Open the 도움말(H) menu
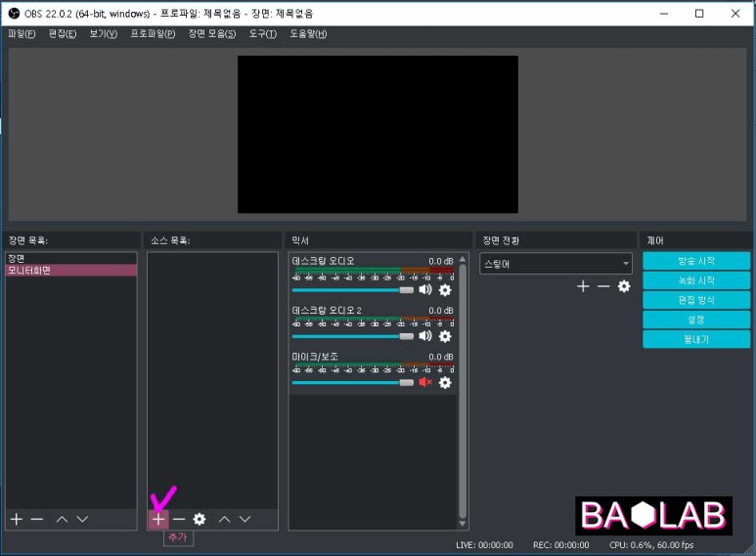 [308, 34]
